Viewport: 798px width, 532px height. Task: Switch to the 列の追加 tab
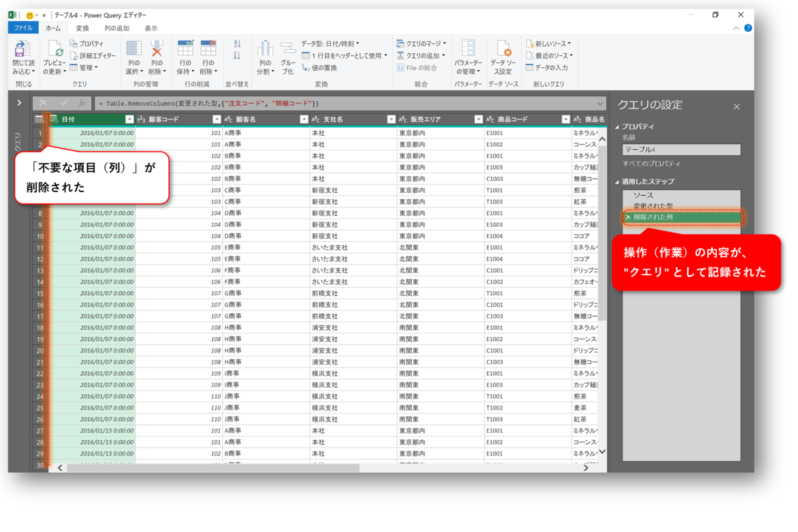pyautogui.click(x=117, y=29)
